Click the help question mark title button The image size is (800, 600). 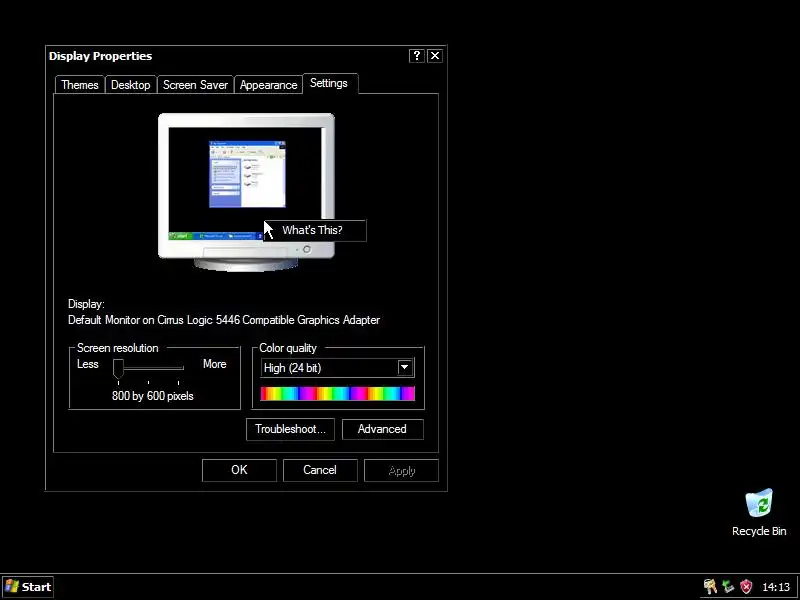[x=417, y=56]
